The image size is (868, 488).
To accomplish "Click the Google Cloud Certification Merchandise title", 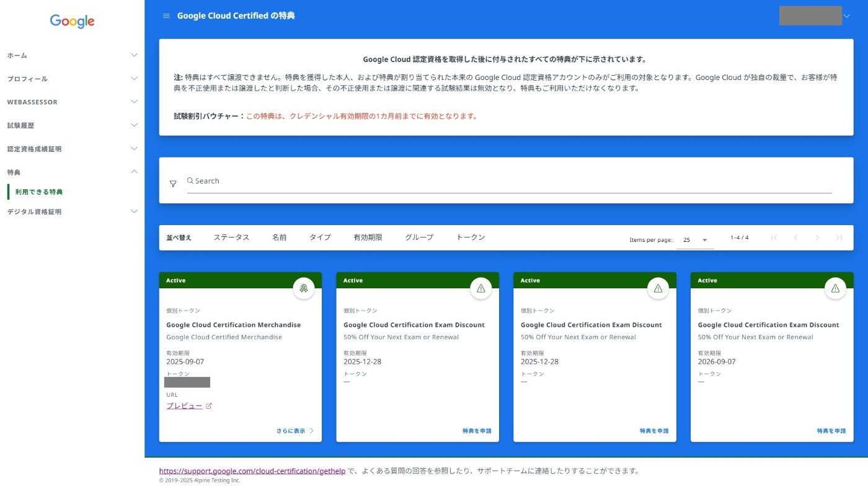I will (234, 325).
